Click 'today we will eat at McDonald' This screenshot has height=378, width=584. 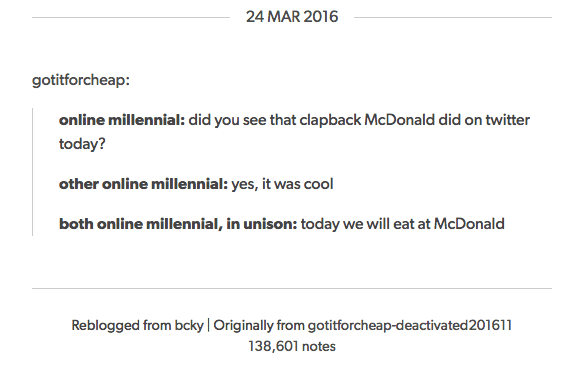pos(403,224)
